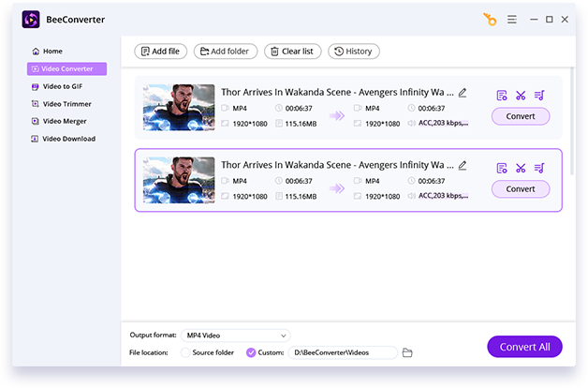Click the second video's thumbnail
The height and width of the screenshot is (388, 588).
pos(178,180)
